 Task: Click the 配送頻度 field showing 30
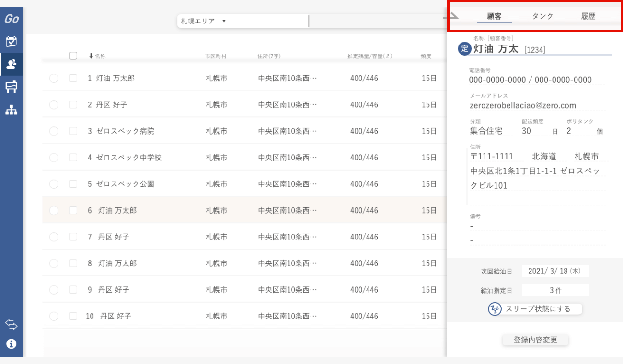[540, 131]
